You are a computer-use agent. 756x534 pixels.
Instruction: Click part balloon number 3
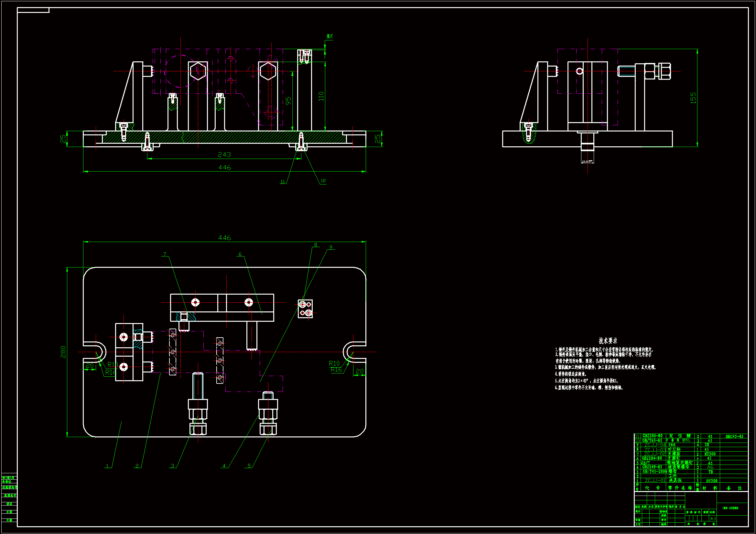(x=172, y=466)
